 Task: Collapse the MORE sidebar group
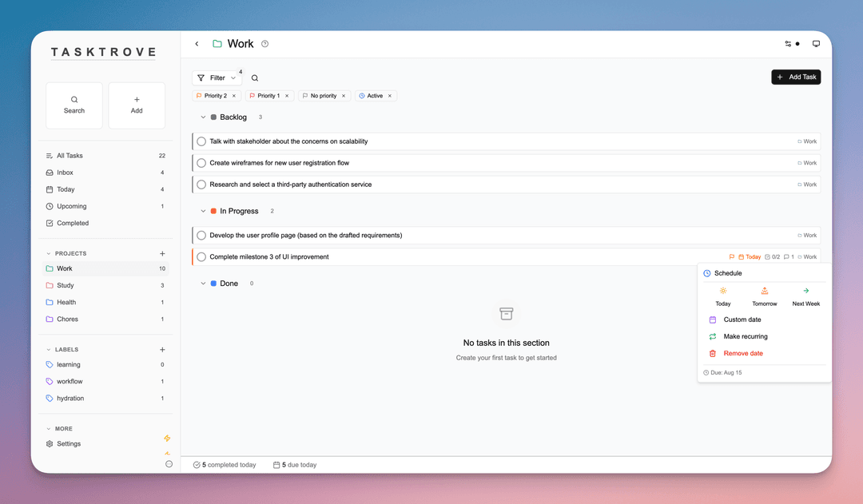[49, 429]
